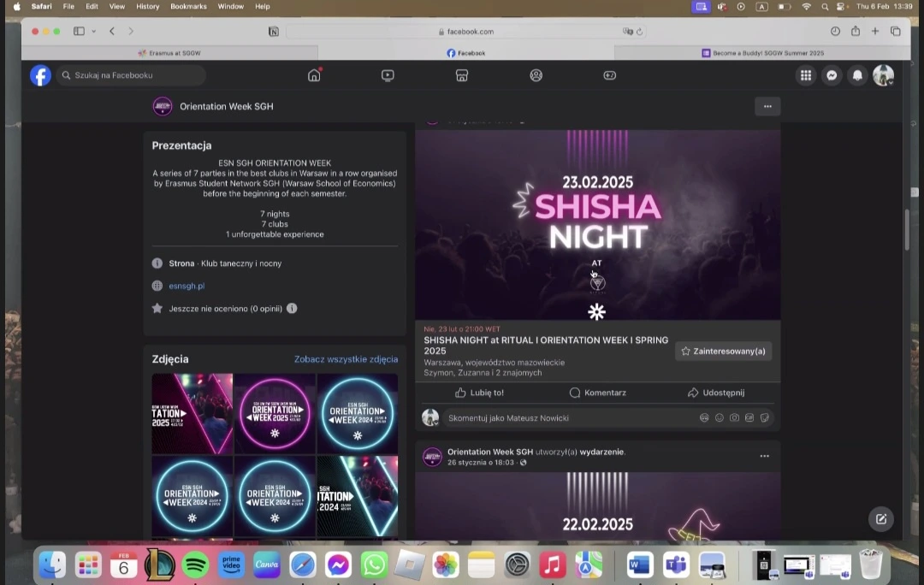924x585 pixels.
Task: Open the Facebook home feed icon
Action: point(314,75)
